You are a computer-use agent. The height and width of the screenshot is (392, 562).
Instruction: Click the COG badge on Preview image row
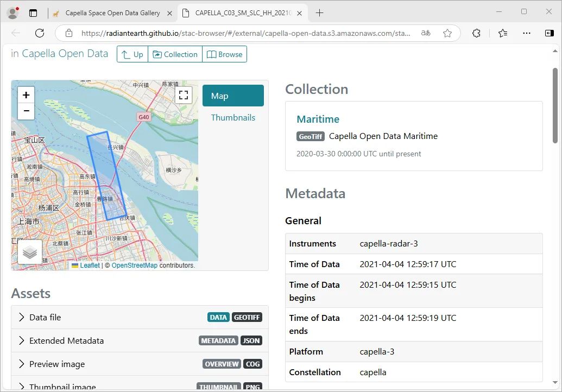pos(252,364)
